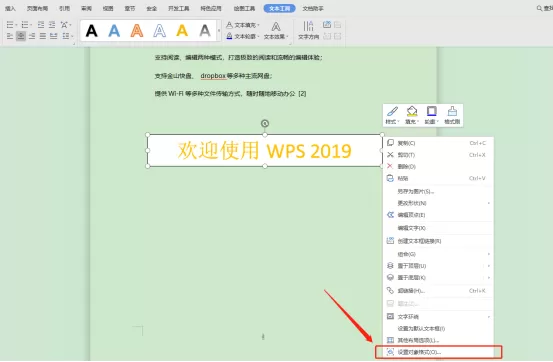Select the solid yellow A text style
Screen dimensions: 553x362
pyautogui.click(x=182, y=31)
